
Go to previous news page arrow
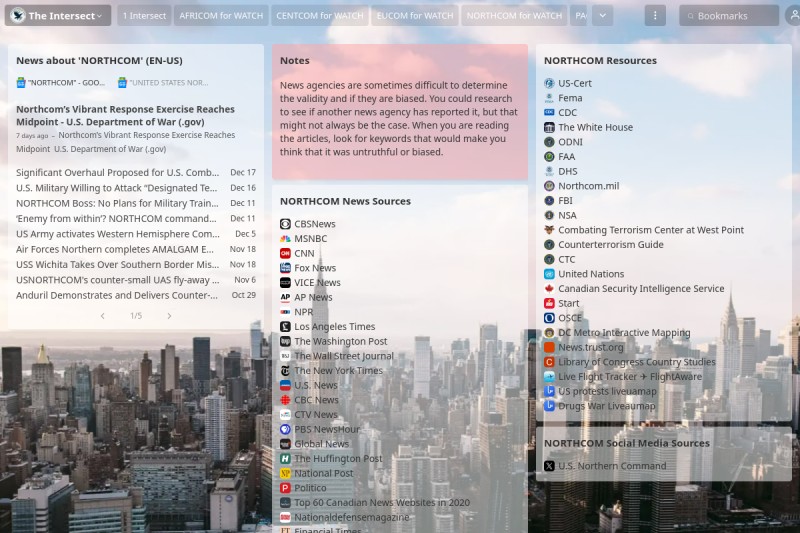103,316
